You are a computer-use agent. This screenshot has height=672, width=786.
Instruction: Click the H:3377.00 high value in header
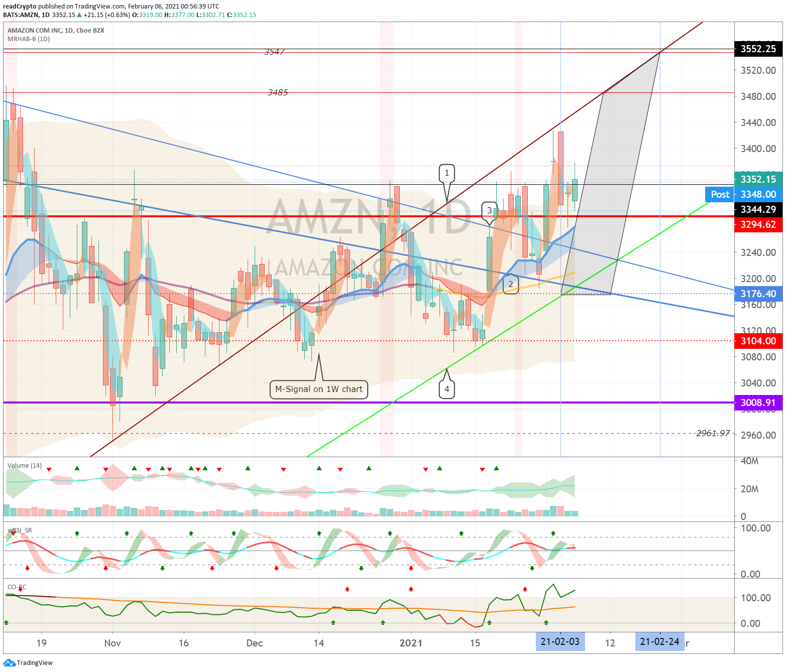click(179, 15)
